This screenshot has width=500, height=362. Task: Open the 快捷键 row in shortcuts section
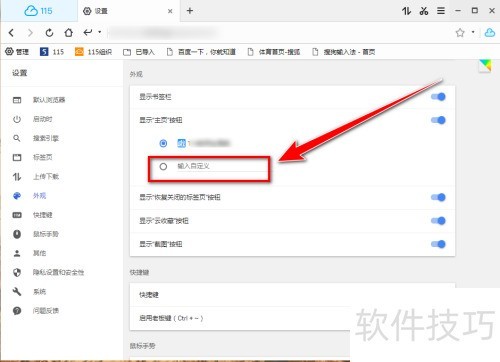pyautogui.click(x=292, y=295)
